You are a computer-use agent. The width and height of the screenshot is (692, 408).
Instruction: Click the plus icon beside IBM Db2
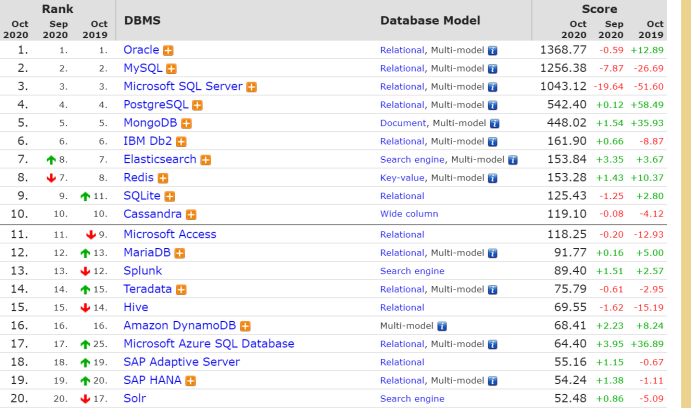[x=181, y=142]
